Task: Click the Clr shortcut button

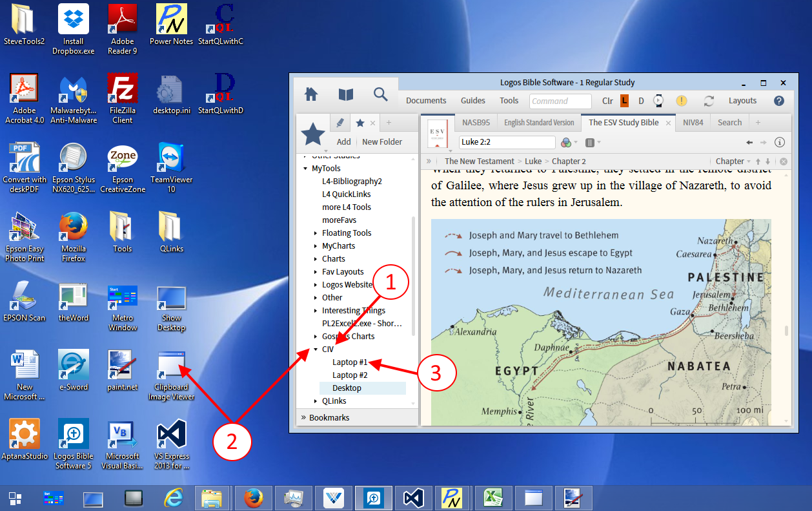Action: tap(607, 101)
